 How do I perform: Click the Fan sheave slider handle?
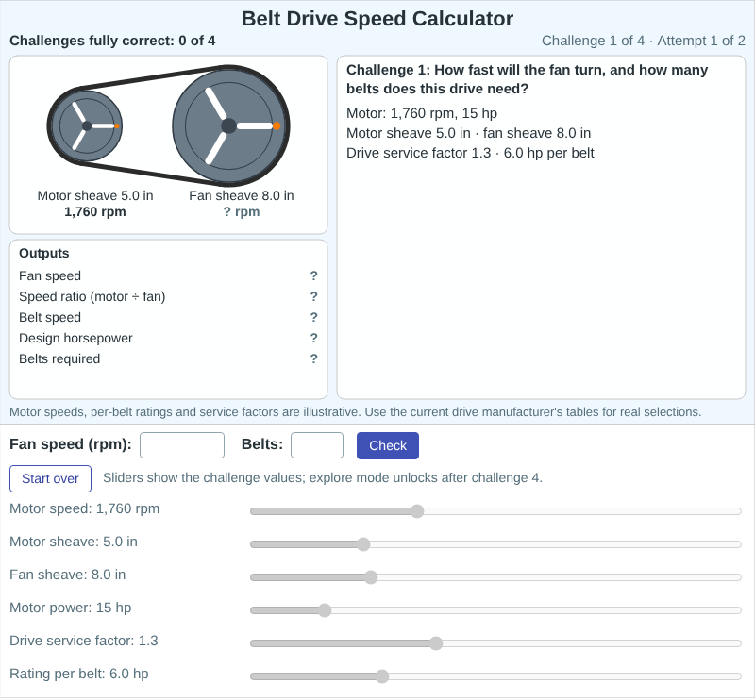pyautogui.click(x=371, y=577)
